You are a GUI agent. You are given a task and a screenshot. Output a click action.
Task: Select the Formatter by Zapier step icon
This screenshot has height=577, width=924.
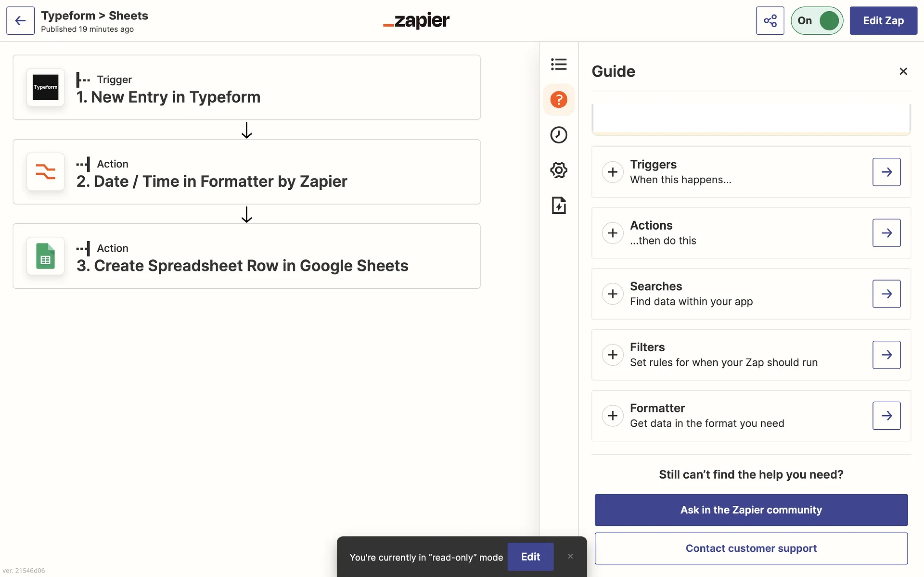[x=46, y=172]
